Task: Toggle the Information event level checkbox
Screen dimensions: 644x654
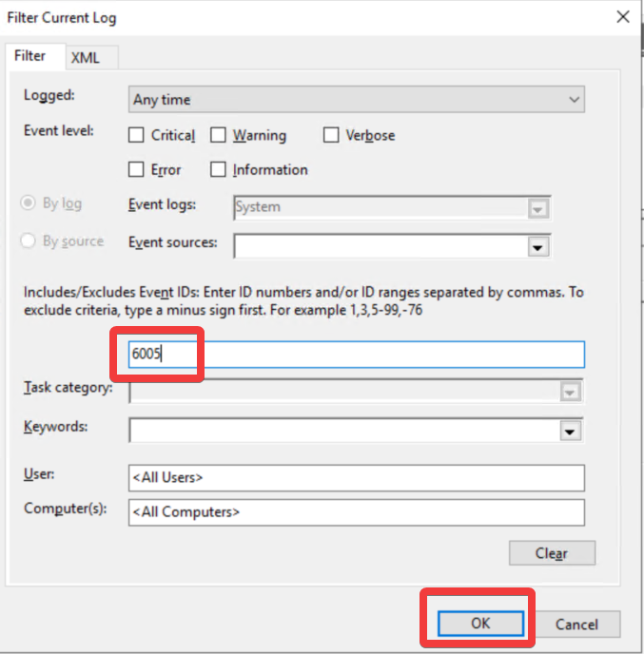Action: (218, 170)
